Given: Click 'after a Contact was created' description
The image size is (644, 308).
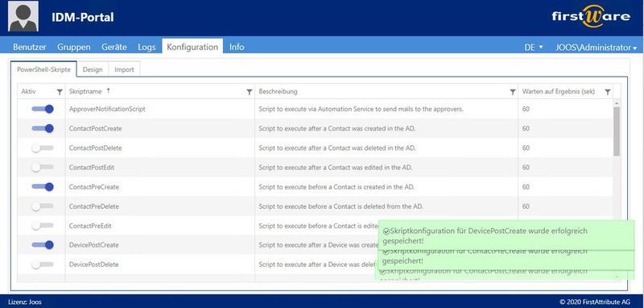Looking at the screenshot, I should pyautogui.click(x=337, y=128).
